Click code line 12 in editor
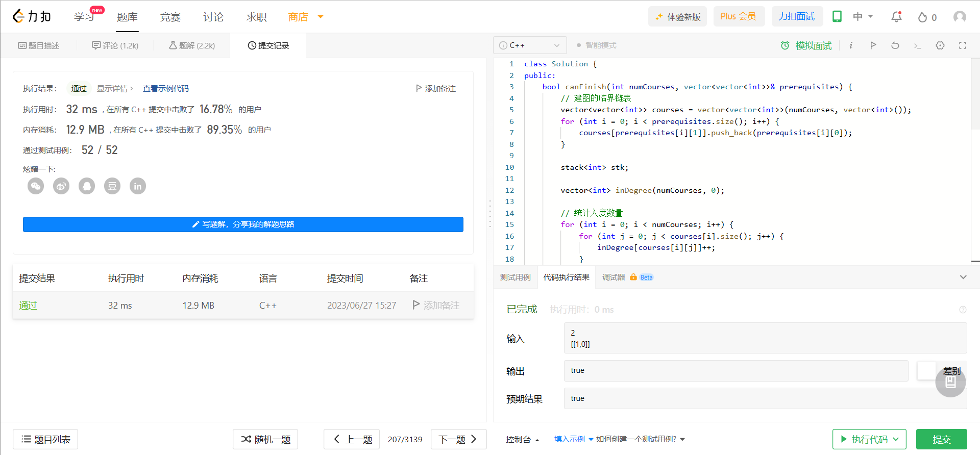This screenshot has width=980, height=455. (x=642, y=190)
